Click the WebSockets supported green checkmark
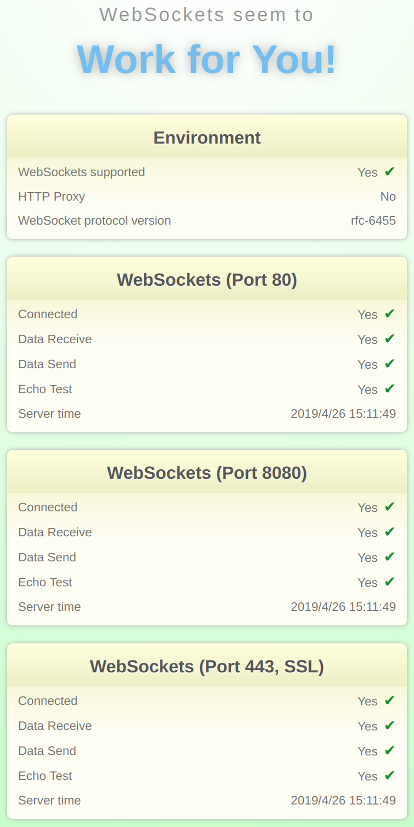 [x=390, y=171]
